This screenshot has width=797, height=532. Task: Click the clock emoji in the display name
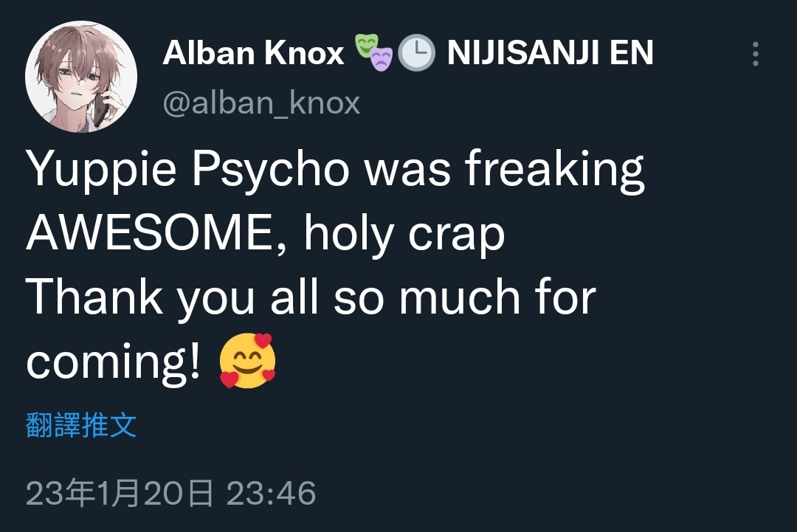(416, 53)
